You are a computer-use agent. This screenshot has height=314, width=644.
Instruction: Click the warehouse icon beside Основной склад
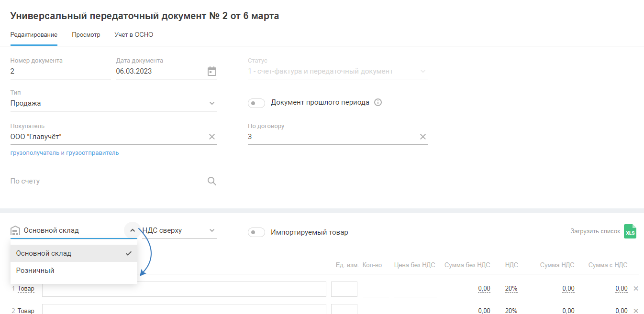pos(15,231)
